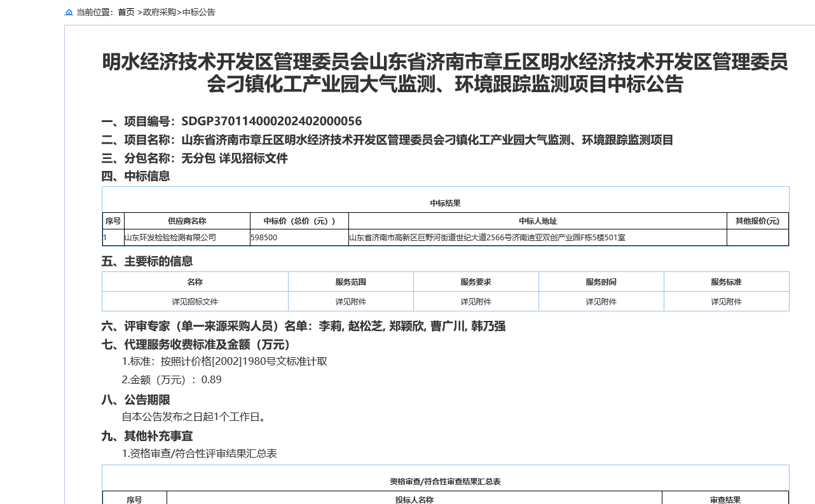Image resolution: width=815 pixels, height=504 pixels.
Task: Select the supplier cell 山东环发检验检测有限公司
Action: pos(170,238)
